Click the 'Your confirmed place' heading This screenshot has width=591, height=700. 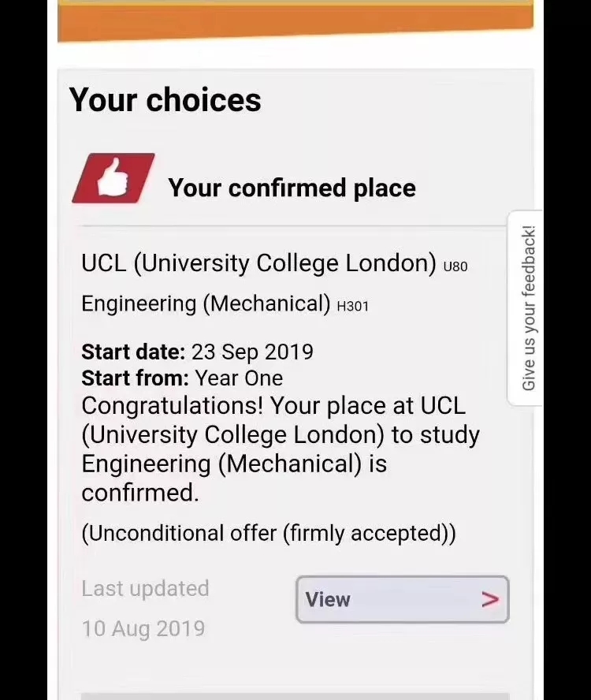point(292,188)
